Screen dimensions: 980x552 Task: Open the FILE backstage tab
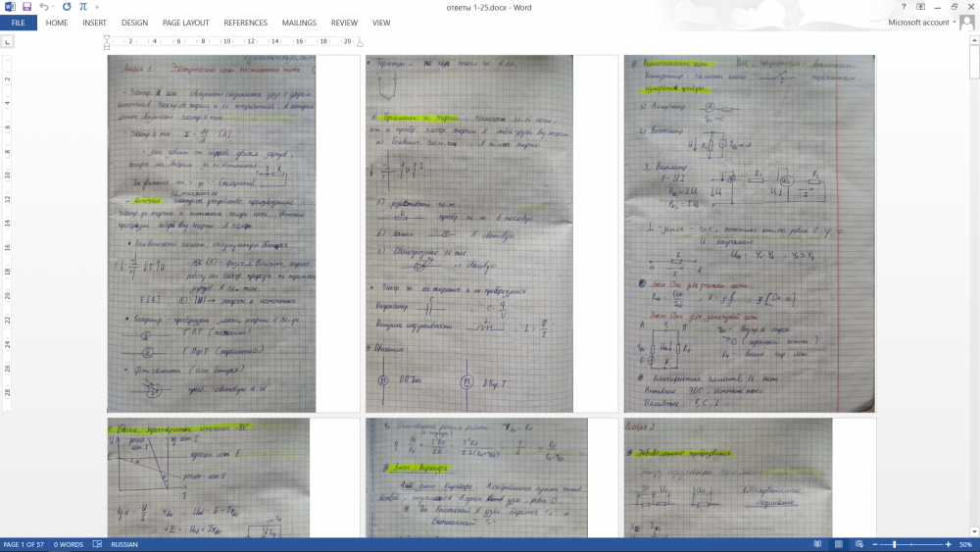point(18,23)
